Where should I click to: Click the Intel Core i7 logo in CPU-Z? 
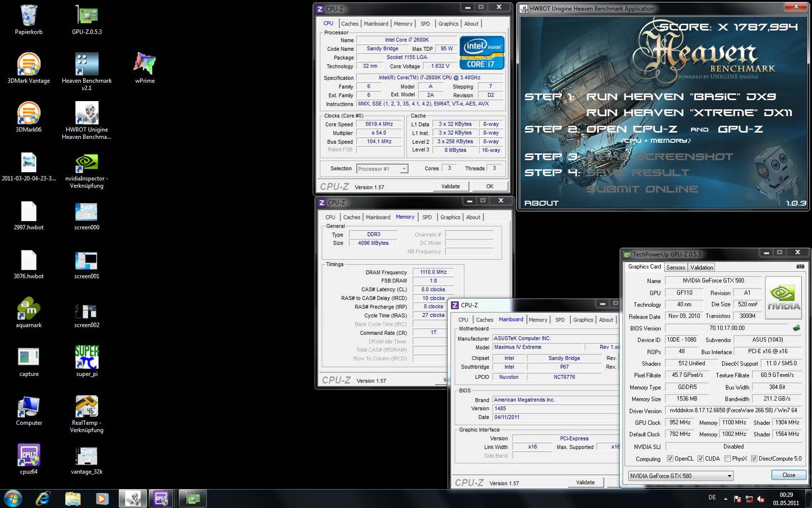point(482,53)
